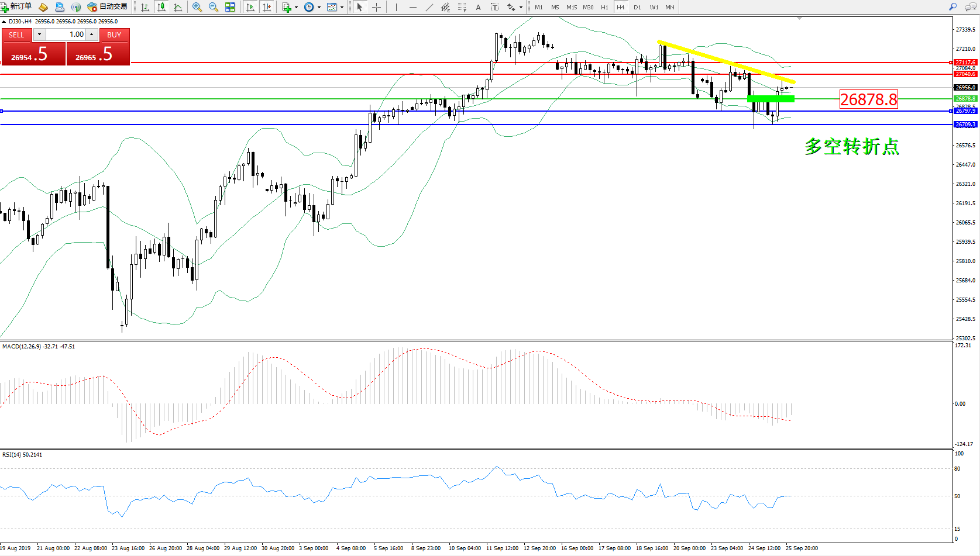The image size is (980, 556).
Task: Switch chart to bar chart mode
Action: tap(145, 7)
